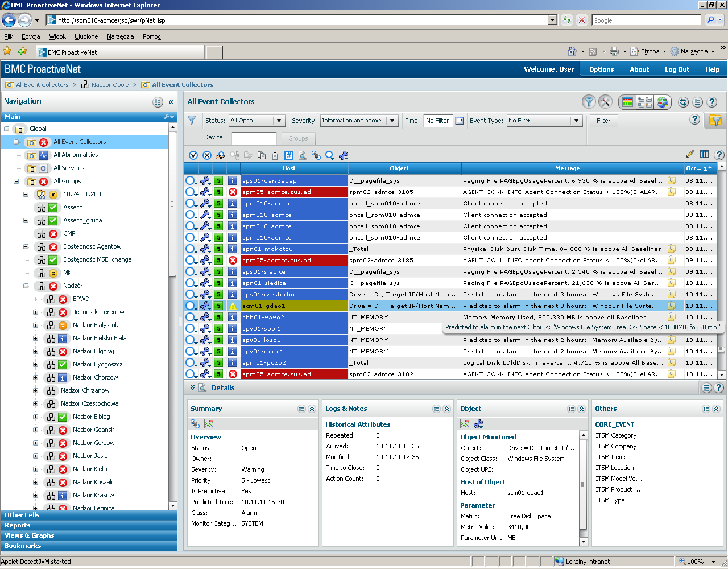This screenshot has width=728, height=569.
Task: Click the Navigation panel menu icon
Action: 158,102
